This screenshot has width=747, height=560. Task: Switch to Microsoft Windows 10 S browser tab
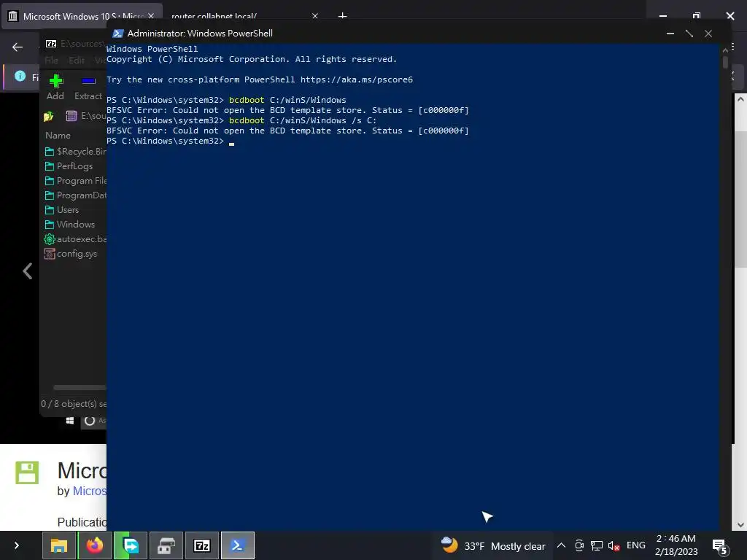[82, 16]
